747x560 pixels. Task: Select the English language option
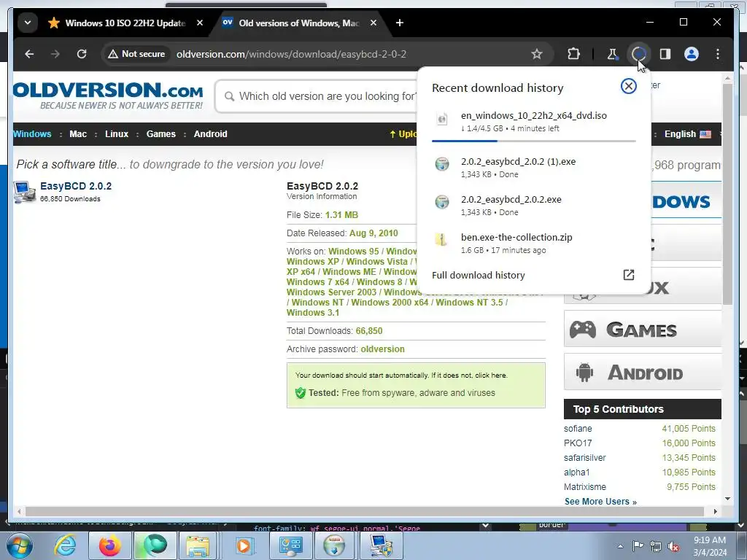(x=687, y=134)
